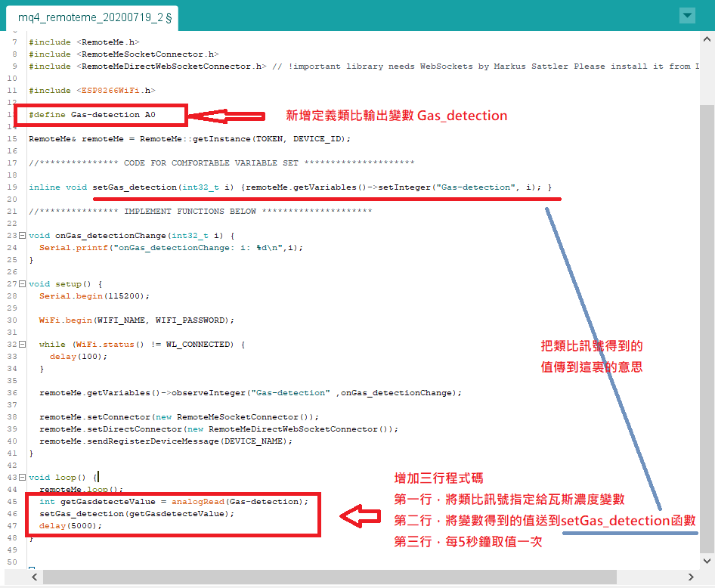Image resolution: width=715 pixels, height=588 pixels.
Task: Collapse the loop() function fold marker
Action: click(21, 478)
